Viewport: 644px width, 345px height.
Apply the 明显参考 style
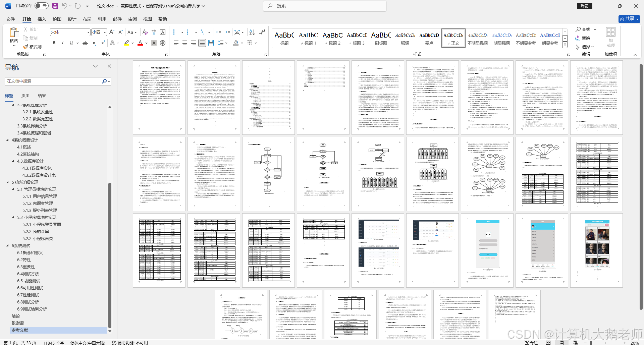coord(550,38)
